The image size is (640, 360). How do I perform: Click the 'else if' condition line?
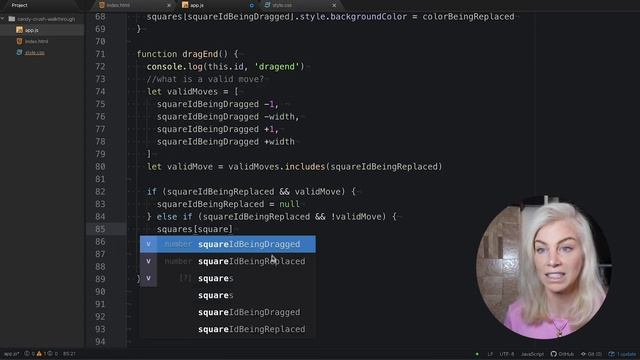271,217
